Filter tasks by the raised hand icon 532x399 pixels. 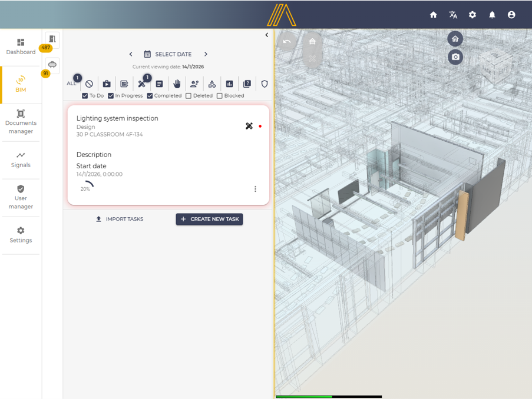pos(177,84)
